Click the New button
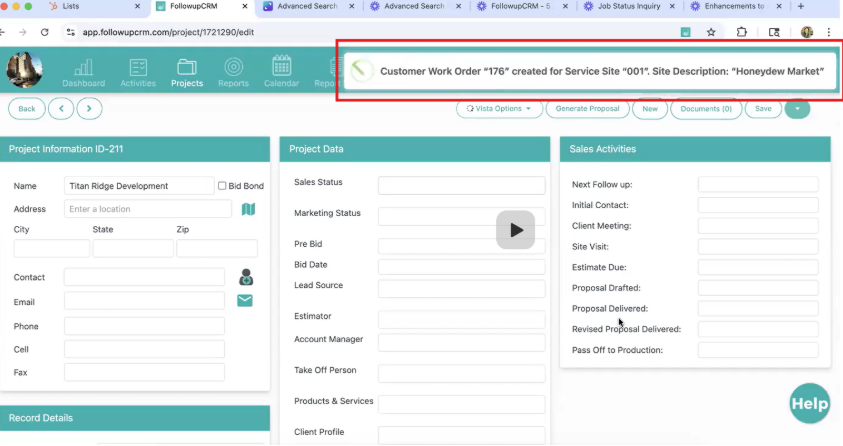843x446 pixels. pyautogui.click(x=650, y=109)
